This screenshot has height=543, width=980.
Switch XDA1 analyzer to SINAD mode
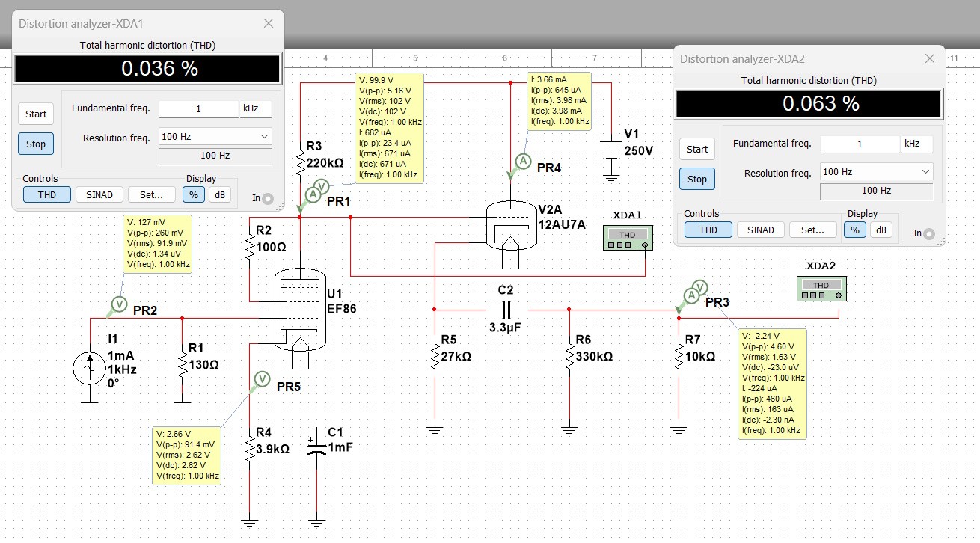[x=99, y=194]
